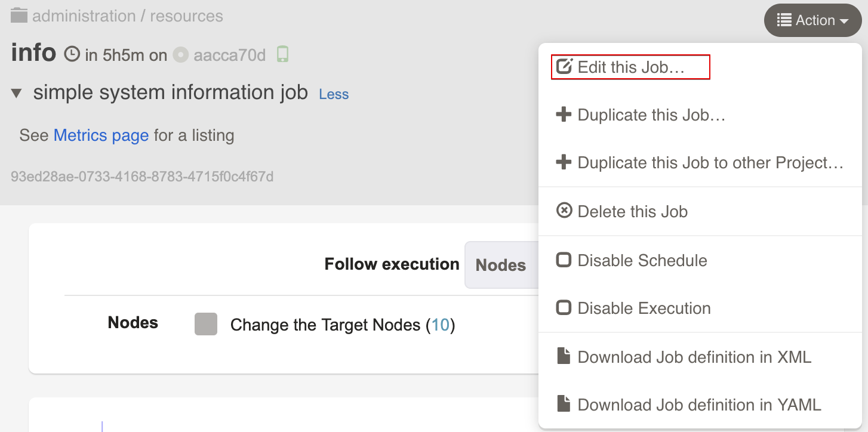Open the Metrics page link

click(x=101, y=135)
